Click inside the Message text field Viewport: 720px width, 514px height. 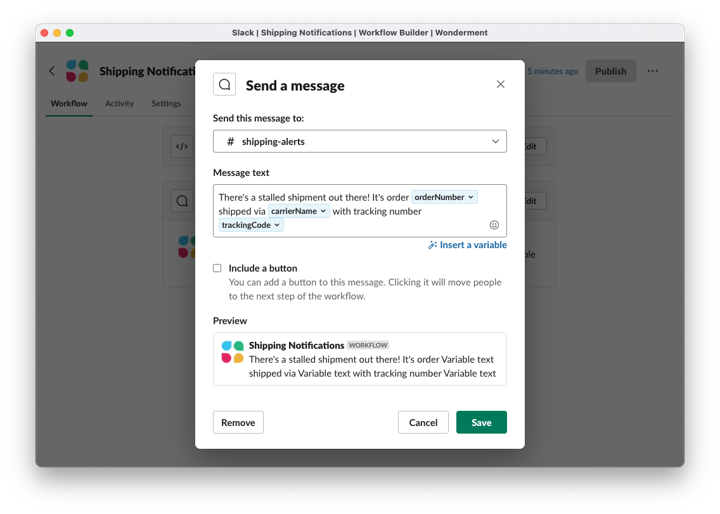click(360, 211)
